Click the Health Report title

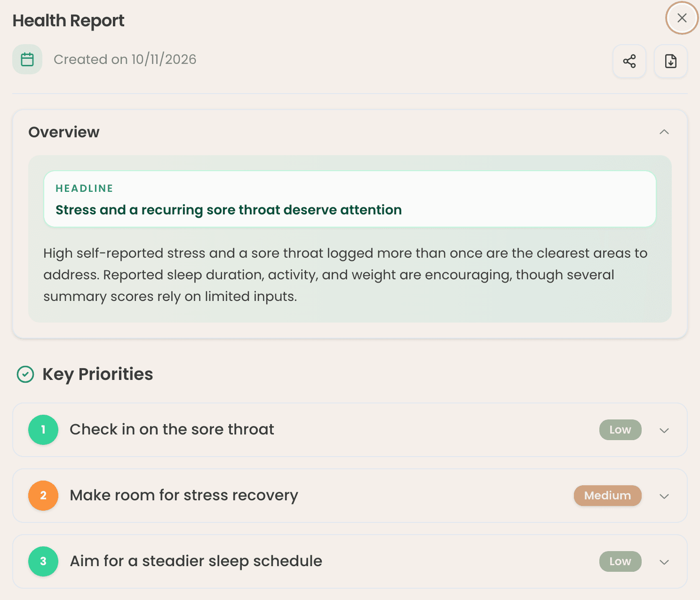point(69,21)
